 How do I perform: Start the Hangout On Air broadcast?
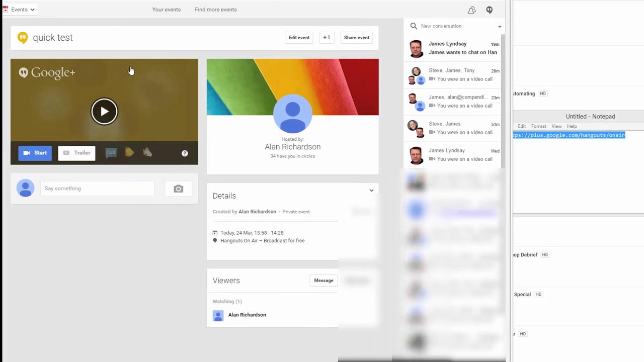pyautogui.click(x=35, y=153)
